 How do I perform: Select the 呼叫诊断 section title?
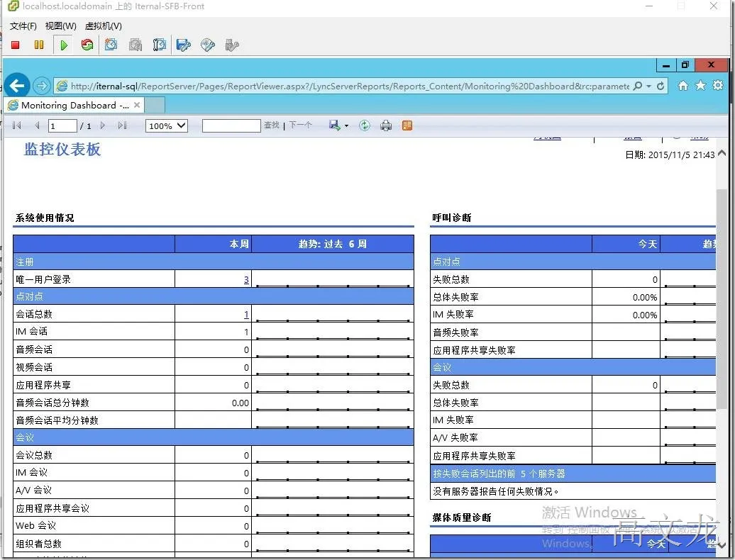[452, 218]
